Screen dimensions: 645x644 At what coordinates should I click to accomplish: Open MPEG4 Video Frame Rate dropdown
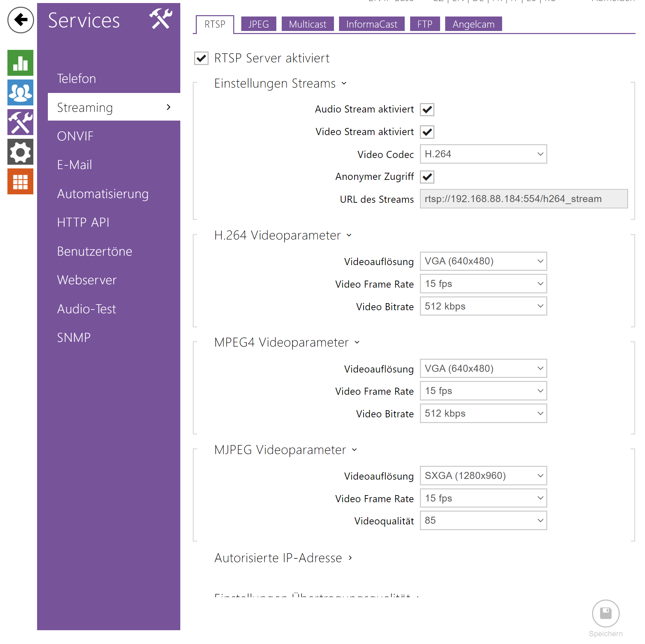[x=483, y=391]
